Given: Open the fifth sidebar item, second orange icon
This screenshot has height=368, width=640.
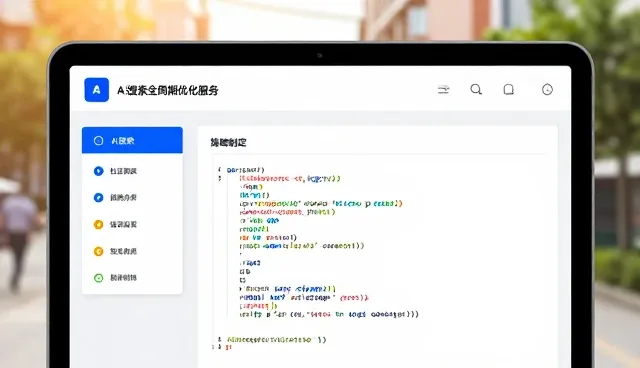Looking at the screenshot, I should [132, 251].
